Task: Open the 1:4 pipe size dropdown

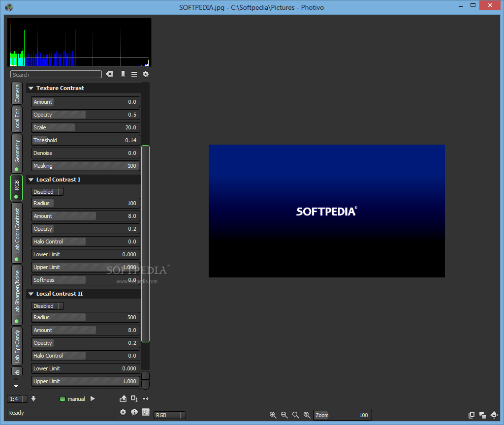Action: 17,399
